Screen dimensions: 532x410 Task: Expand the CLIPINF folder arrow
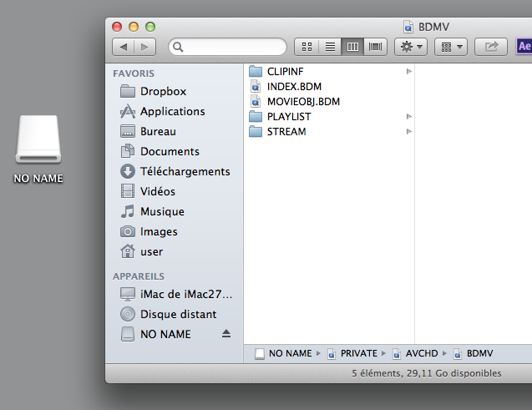(409, 71)
